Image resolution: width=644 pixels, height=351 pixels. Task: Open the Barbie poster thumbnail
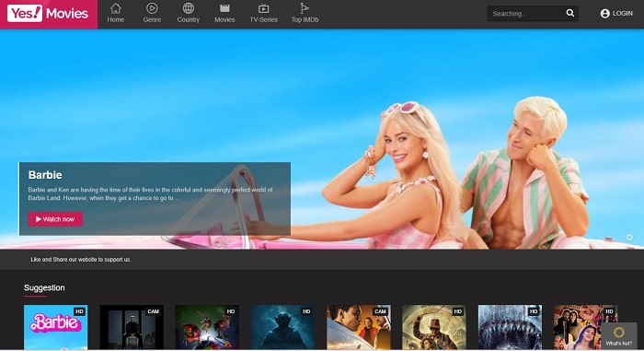[56, 327]
